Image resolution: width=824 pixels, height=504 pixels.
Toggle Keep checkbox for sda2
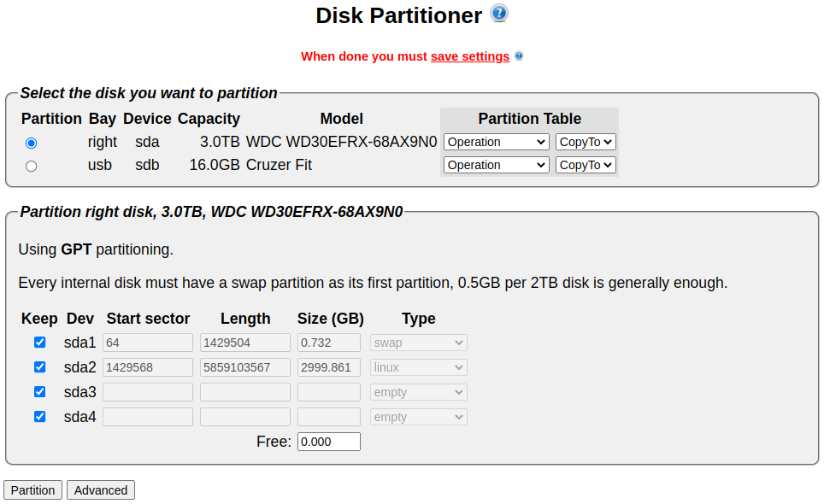39,367
